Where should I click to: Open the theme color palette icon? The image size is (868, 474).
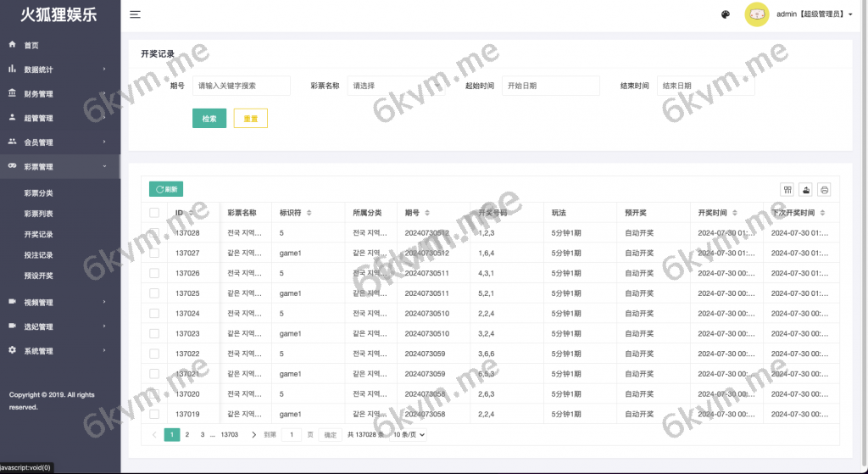pos(726,14)
